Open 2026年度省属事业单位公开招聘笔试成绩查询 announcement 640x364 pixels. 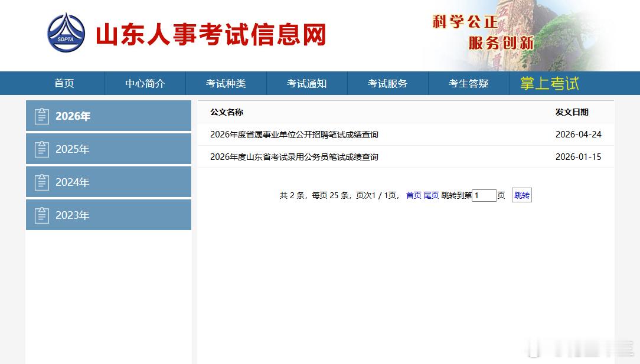coord(295,135)
